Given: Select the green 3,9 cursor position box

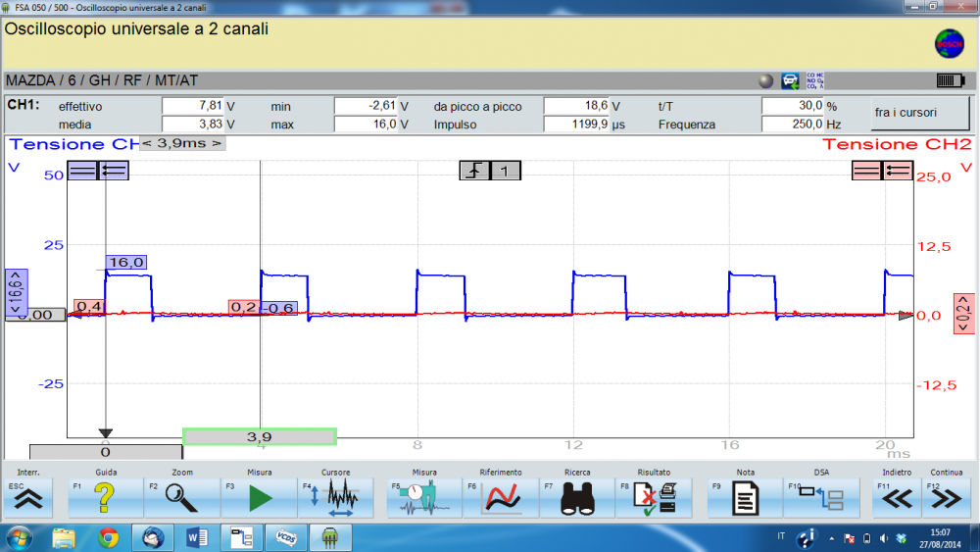Looking at the screenshot, I should point(260,436).
